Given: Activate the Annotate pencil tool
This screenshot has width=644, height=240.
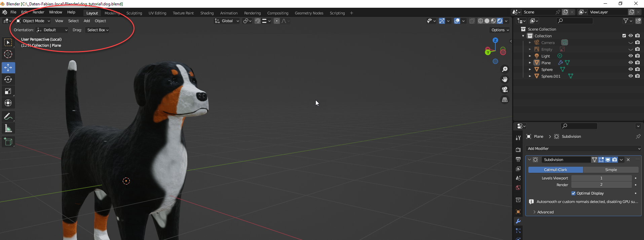Looking at the screenshot, I should (8, 117).
